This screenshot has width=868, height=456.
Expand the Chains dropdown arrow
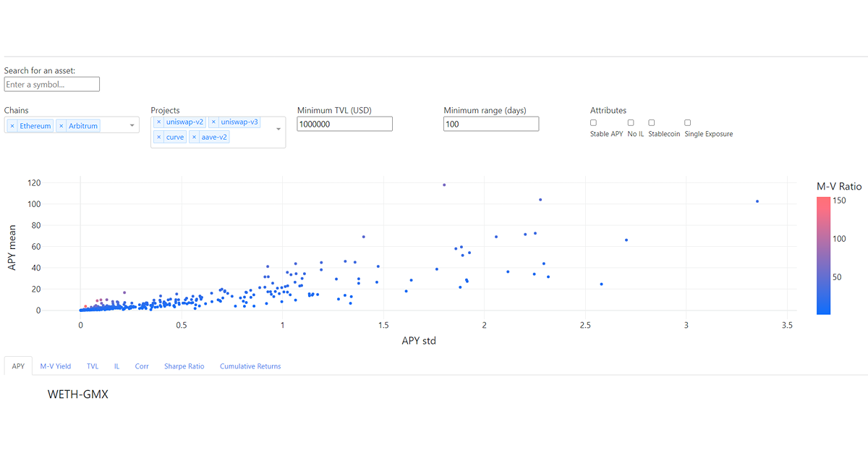132,126
